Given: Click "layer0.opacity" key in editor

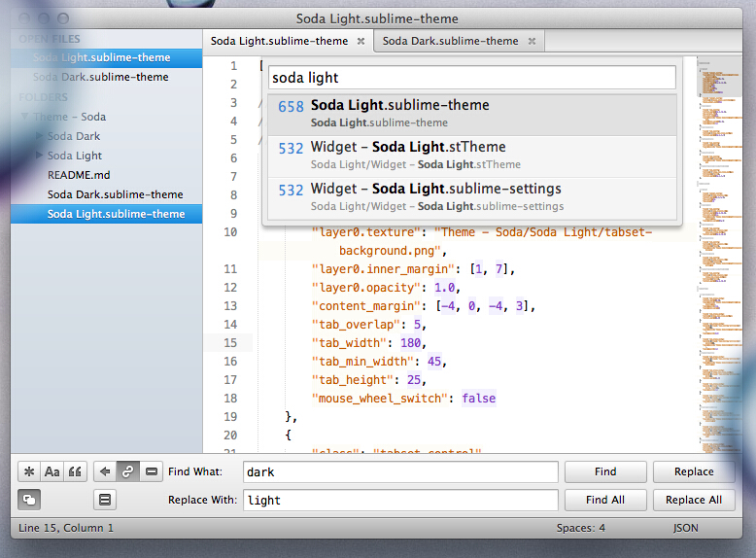Looking at the screenshot, I should coord(366,288).
